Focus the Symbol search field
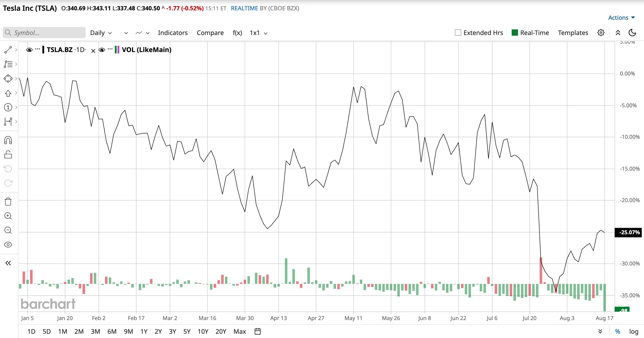Screen dimensions: 644x338 point(44,33)
